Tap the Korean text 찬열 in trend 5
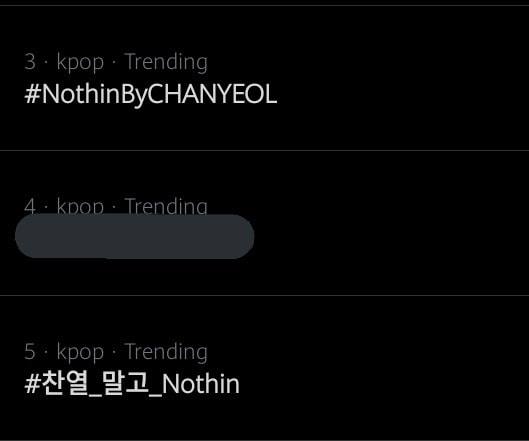 coord(65,383)
